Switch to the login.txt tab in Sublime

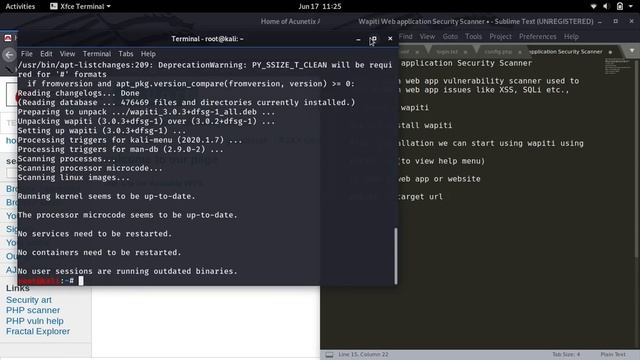tap(447, 52)
